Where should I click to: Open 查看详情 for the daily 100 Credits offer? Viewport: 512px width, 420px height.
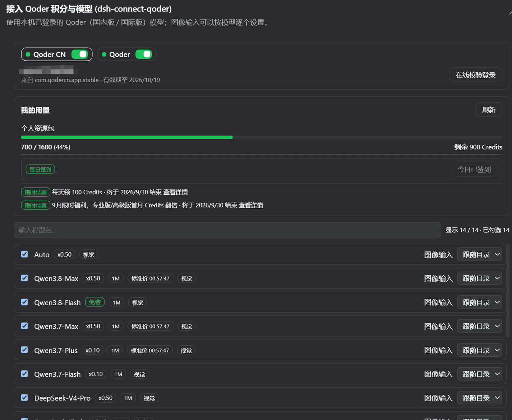coord(176,192)
